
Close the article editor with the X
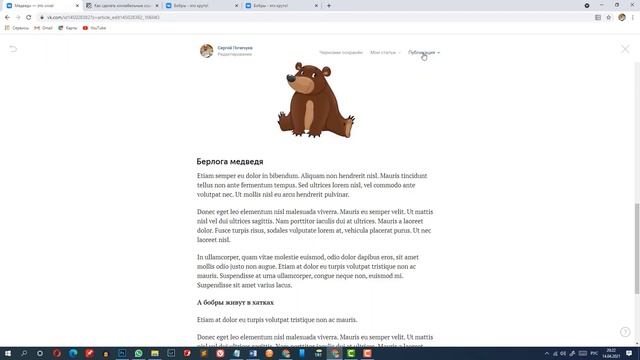click(625, 49)
